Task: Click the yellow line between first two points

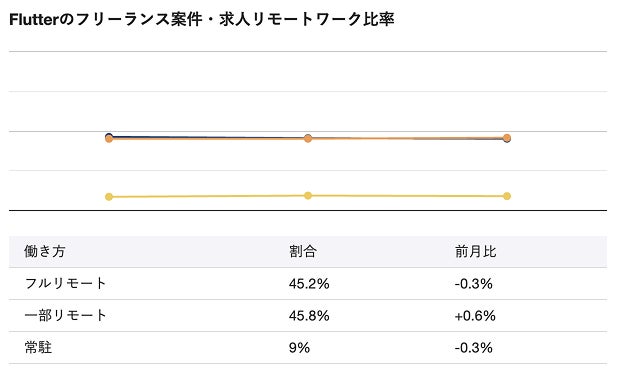Action: point(209,196)
